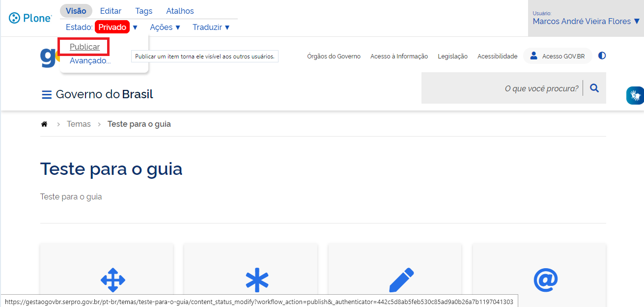
Task: Switch to the Visão tab
Action: click(x=76, y=11)
